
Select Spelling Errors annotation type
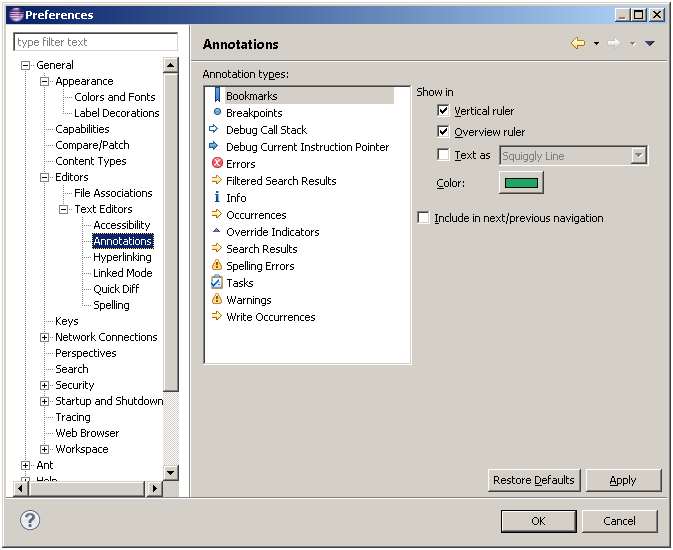260,266
